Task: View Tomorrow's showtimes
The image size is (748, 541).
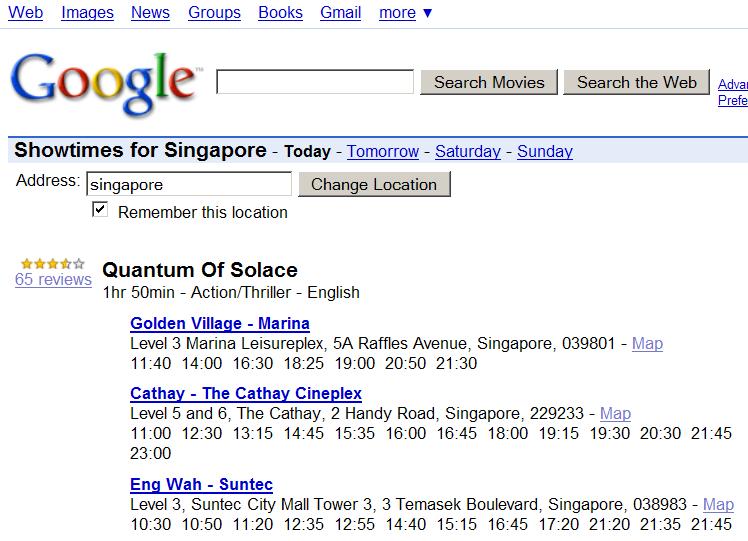Action: [x=383, y=152]
